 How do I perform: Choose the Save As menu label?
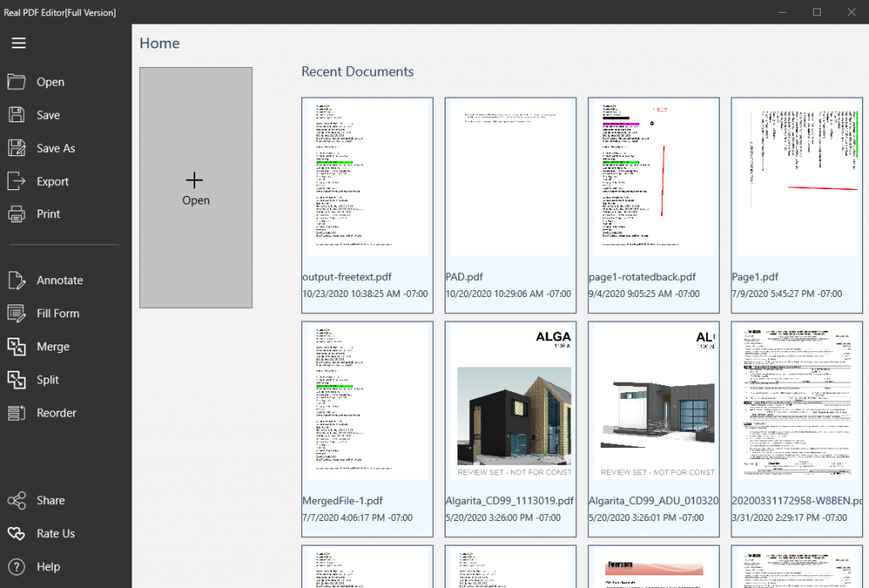(x=56, y=148)
